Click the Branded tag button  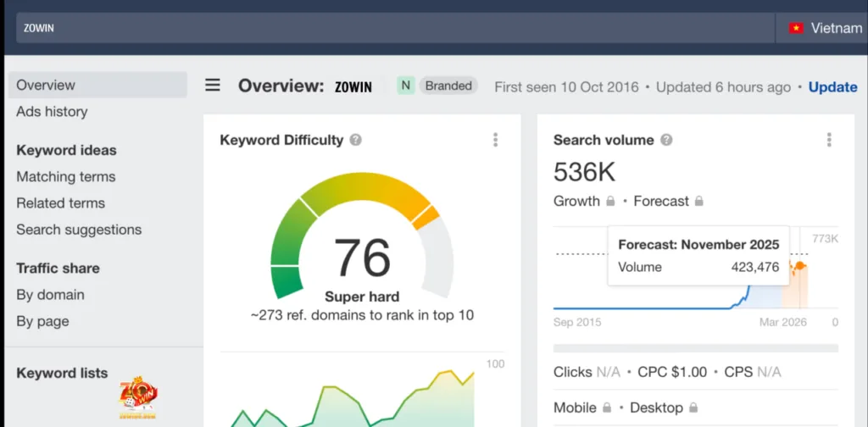point(448,86)
